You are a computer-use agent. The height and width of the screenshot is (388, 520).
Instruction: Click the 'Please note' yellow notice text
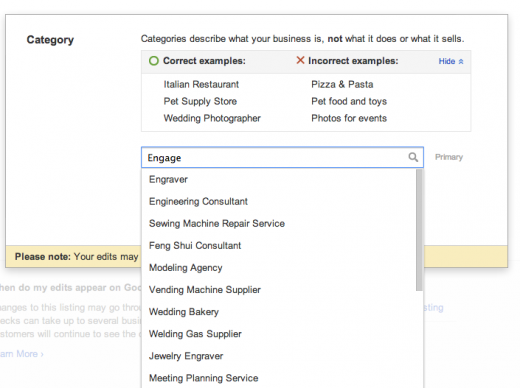[76, 257]
